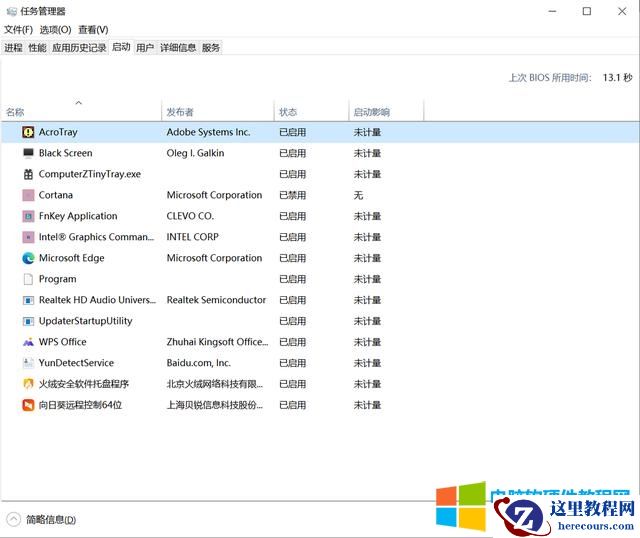Select the Black Screen monitor icon
This screenshot has width=640, height=538.
pyautogui.click(x=28, y=153)
